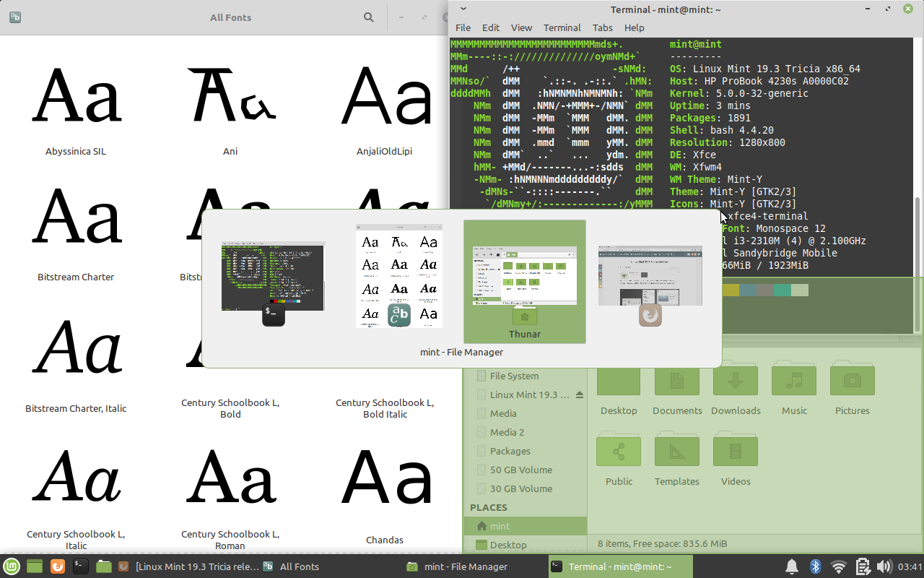Open the Terminal window menu arrow
Viewport: 924px width, 578px height.
point(463,9)
